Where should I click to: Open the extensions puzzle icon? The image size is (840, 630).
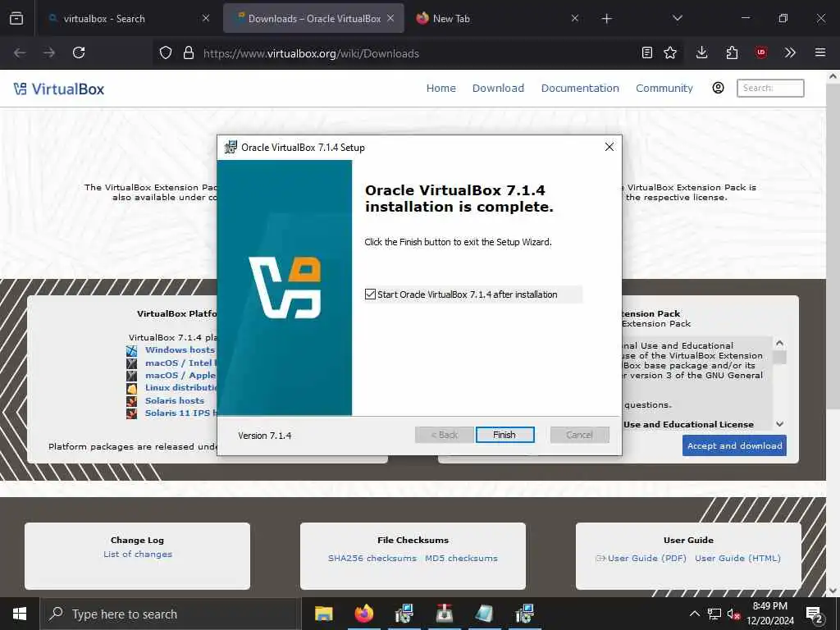pyautogui.click(x=732, y=53)
